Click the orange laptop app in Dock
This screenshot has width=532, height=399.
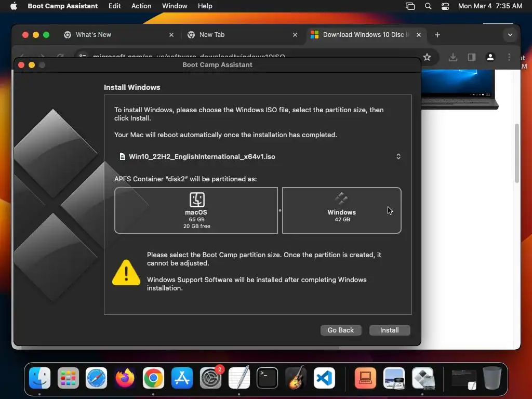pyautogui.click(x=365, y=378)
